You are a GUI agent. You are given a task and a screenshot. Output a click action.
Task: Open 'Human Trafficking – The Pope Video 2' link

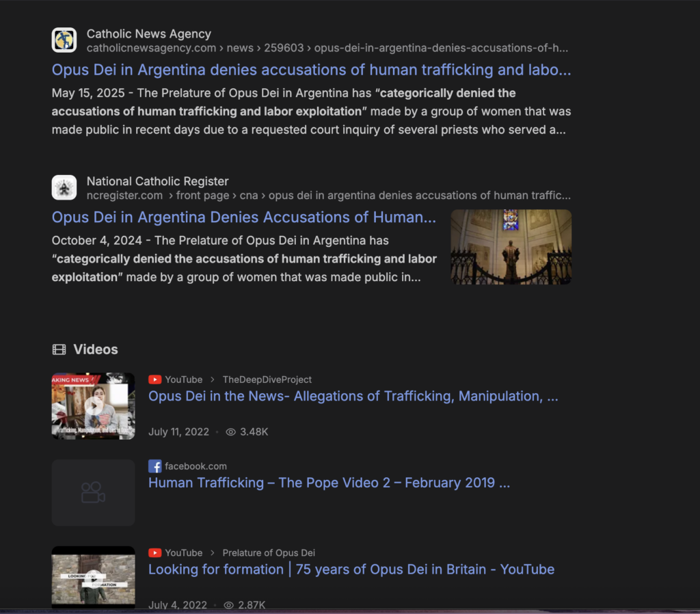click(329, 483)
